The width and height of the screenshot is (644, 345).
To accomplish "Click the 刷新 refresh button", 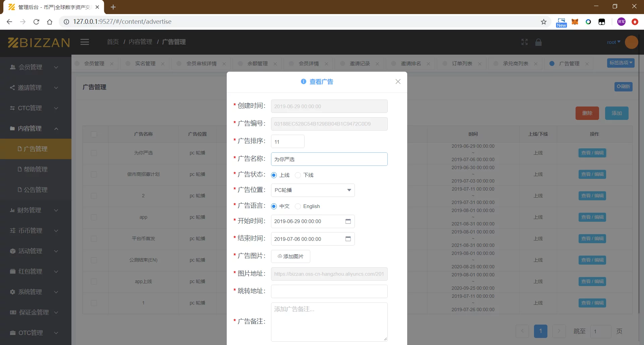I will (624, 86).
